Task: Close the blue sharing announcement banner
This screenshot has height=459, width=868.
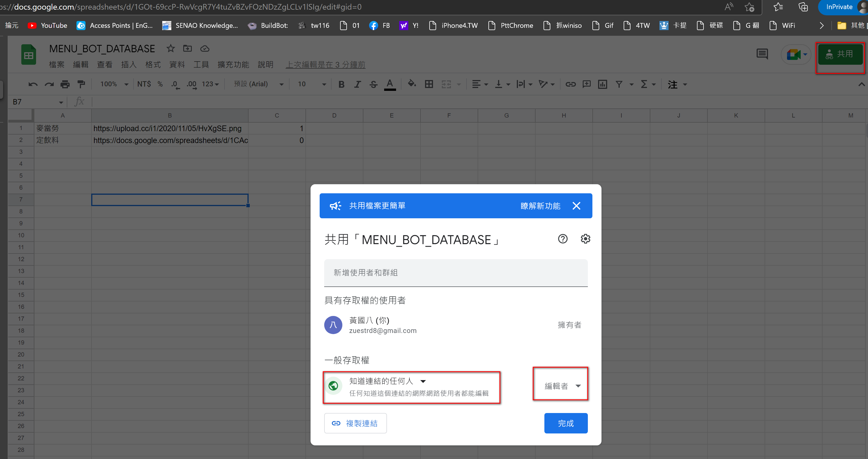Action: pyautogui.click(x=576, y=206)
